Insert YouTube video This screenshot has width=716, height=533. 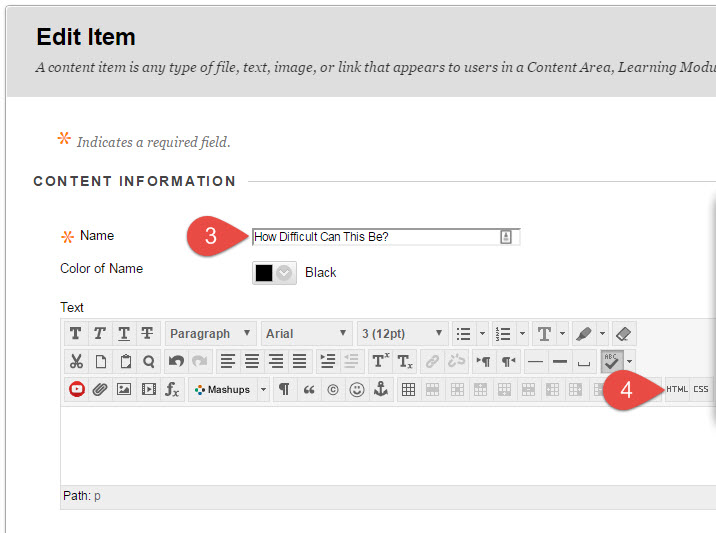77,390
